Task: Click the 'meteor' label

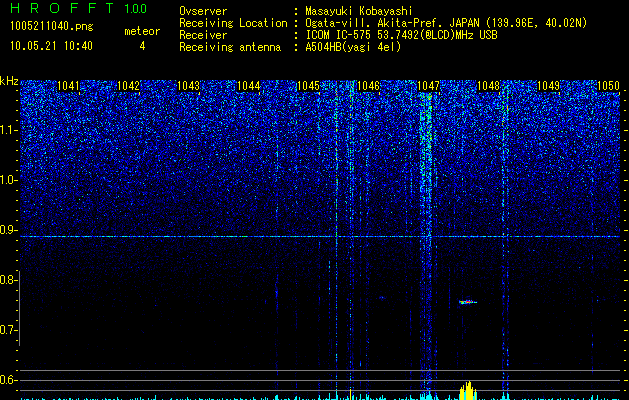Action: point(142,31)
